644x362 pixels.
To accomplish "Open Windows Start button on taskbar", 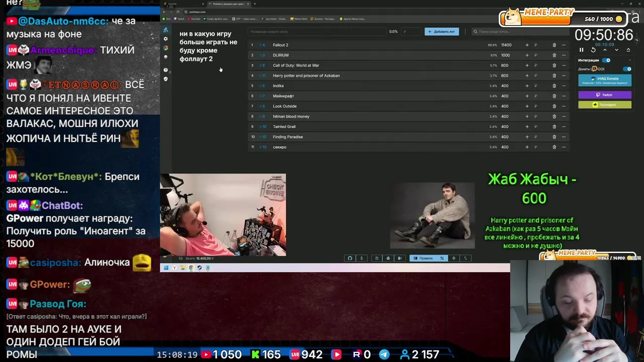I will click(x=166, y=268).
